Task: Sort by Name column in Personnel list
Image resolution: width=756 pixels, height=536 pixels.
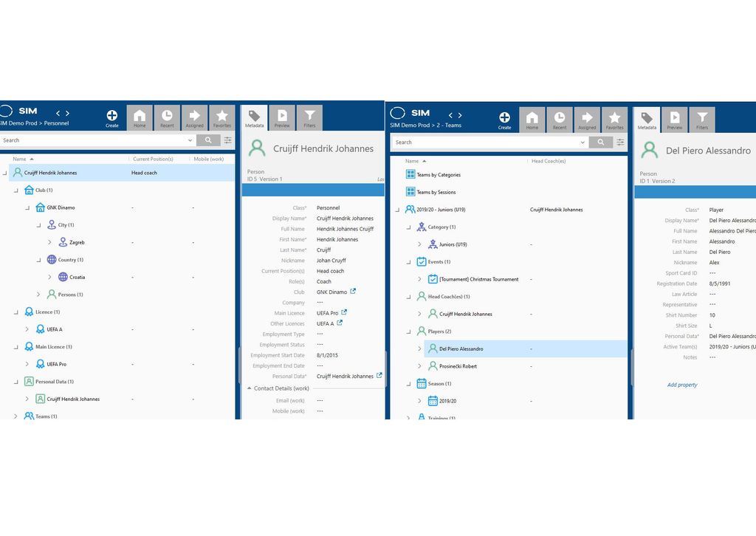Action: tap(19, 159)
